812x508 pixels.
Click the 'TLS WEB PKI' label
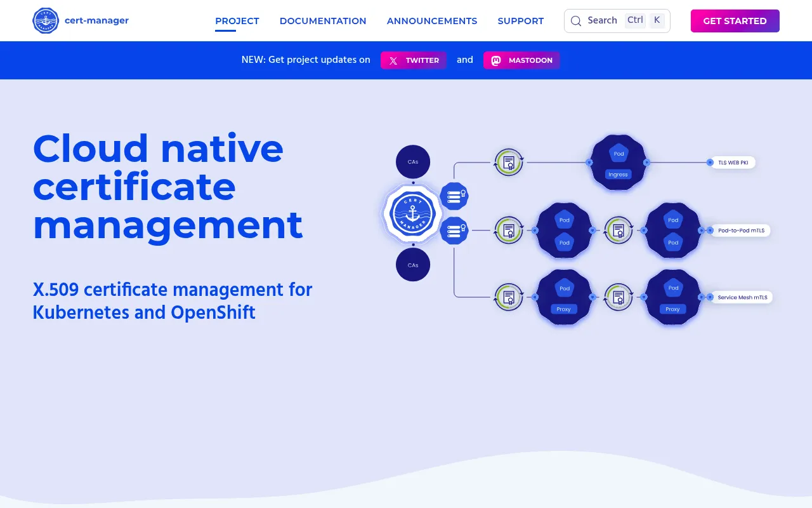point(733,163)
